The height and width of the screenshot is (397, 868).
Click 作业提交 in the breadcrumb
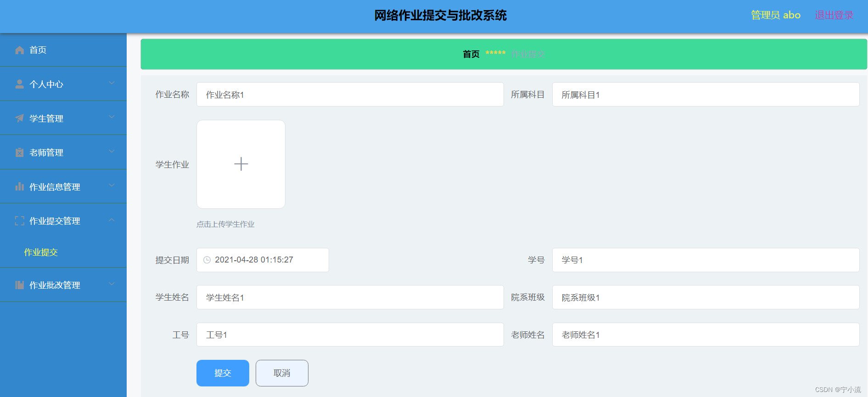(528, 54)
